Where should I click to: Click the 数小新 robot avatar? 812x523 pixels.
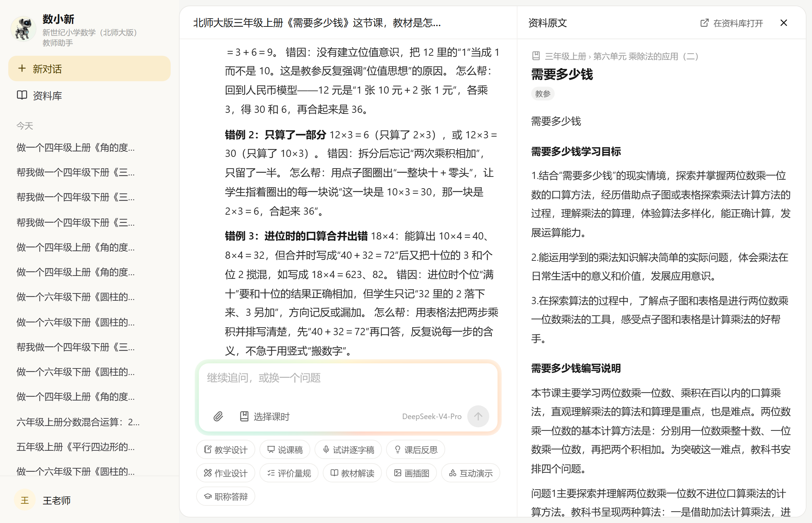[x=23, y=28]
